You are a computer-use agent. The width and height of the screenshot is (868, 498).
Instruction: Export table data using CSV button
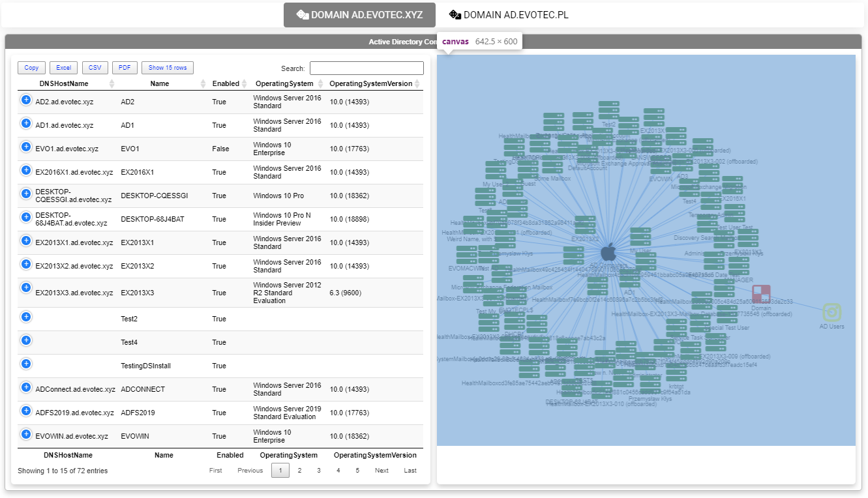pyautogui.click(x=95, y=67)
